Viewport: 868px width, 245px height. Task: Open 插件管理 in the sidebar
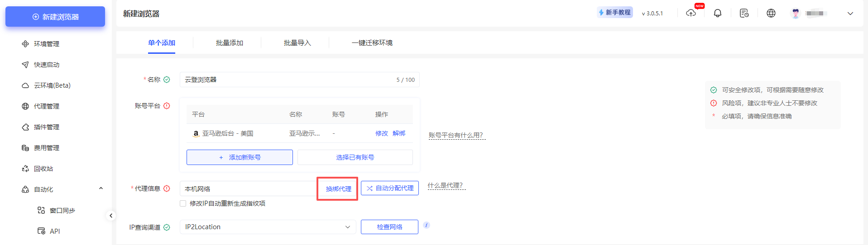pyautogui.click(x=46, y=127)
